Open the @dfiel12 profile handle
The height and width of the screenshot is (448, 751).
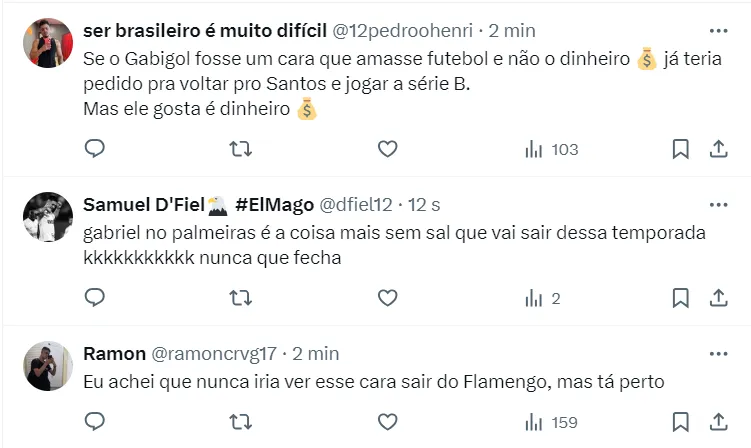tap(355, 205)
